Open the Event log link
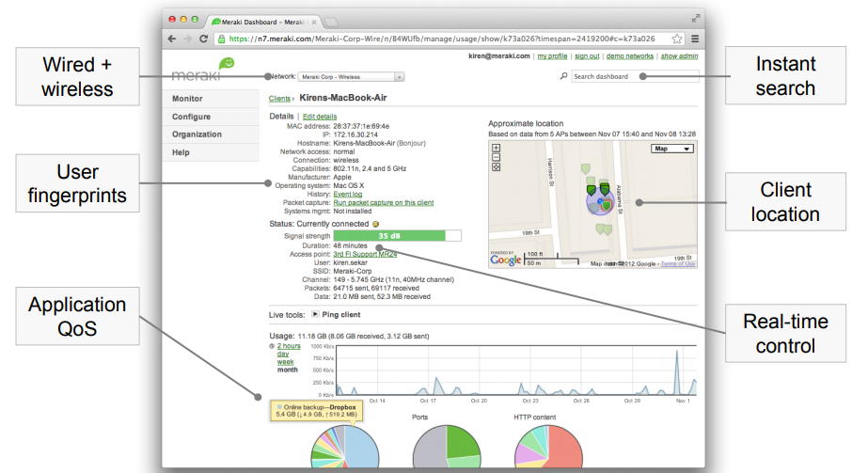The width and height of the screenshot is (868, 473). pos(348,194)
